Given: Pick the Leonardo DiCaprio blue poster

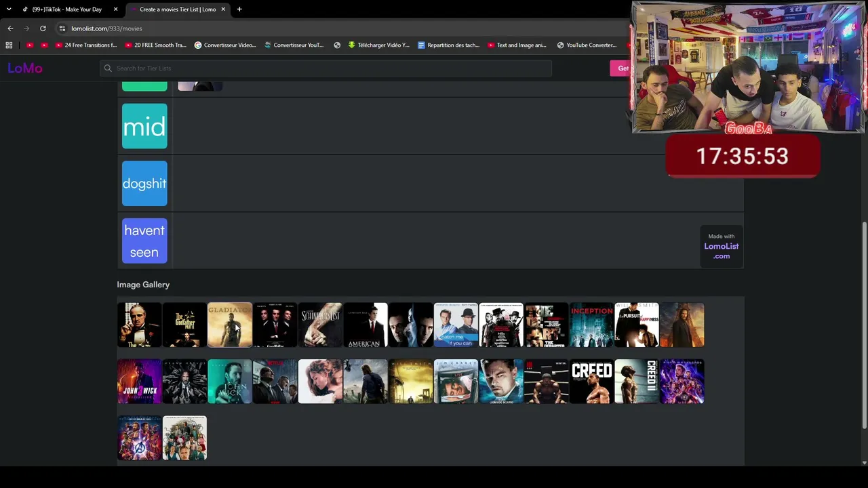Looking at the screenshot, I should (501, 382).
